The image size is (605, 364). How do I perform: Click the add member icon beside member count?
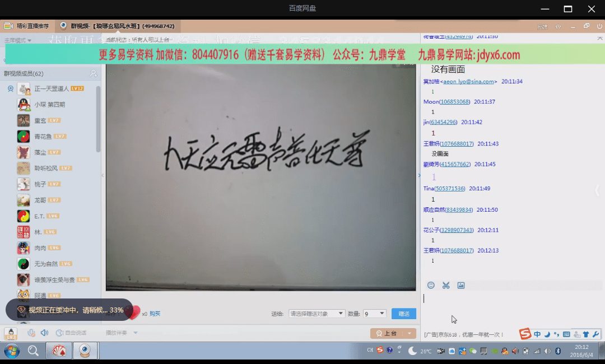pyautogui.click(x=94, y=73)
